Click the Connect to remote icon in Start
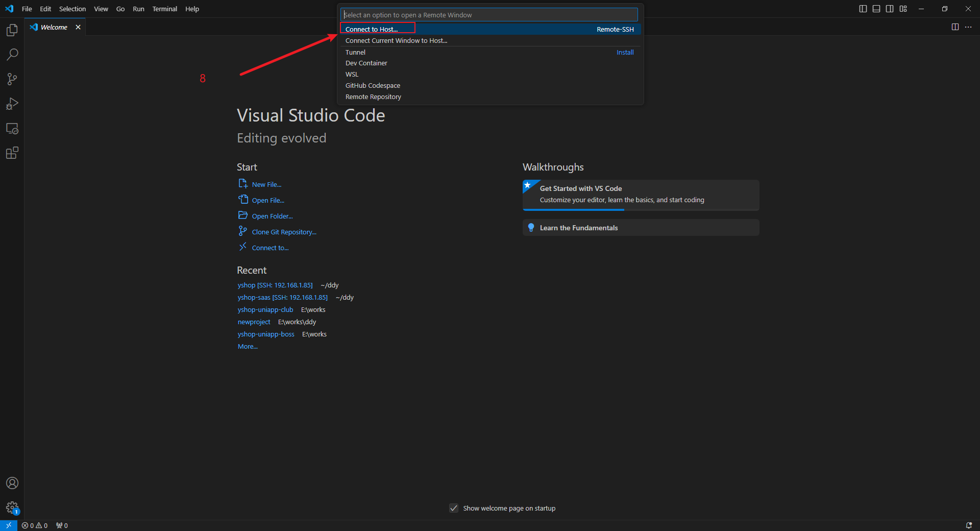The image size is (980, 531). 243,247
